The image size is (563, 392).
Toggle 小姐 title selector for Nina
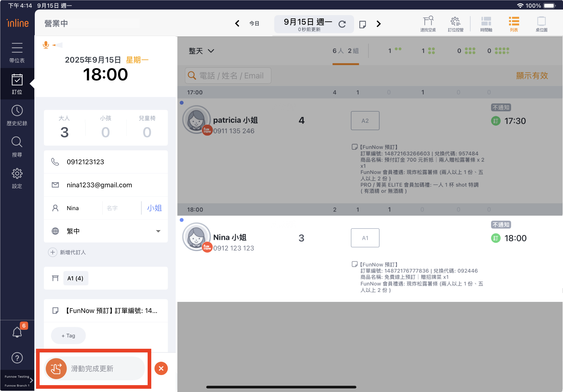pyautogui.click(x=154, y=208)
